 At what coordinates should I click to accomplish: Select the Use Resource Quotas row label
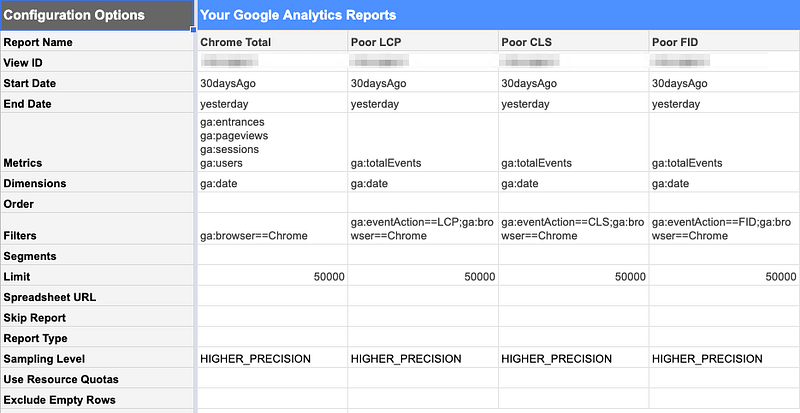(x=96, y=379)
